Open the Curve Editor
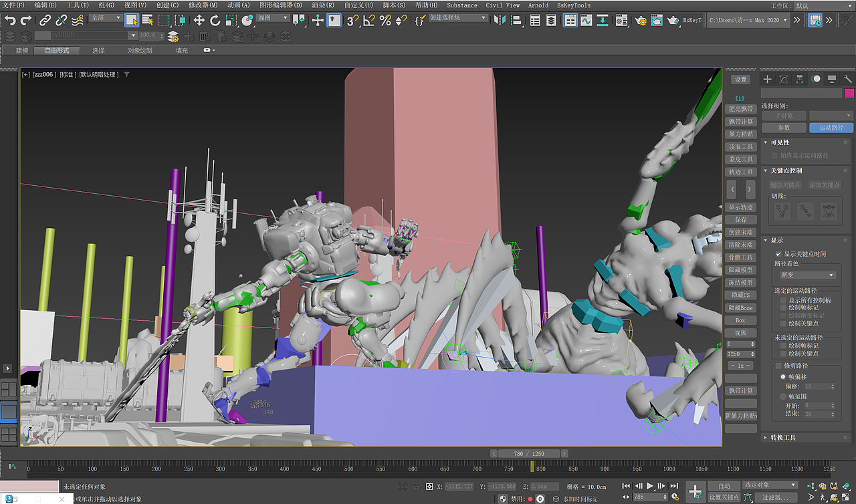This screenshot has height=504, width=856. pyautogui.click(x=586, y=21)
